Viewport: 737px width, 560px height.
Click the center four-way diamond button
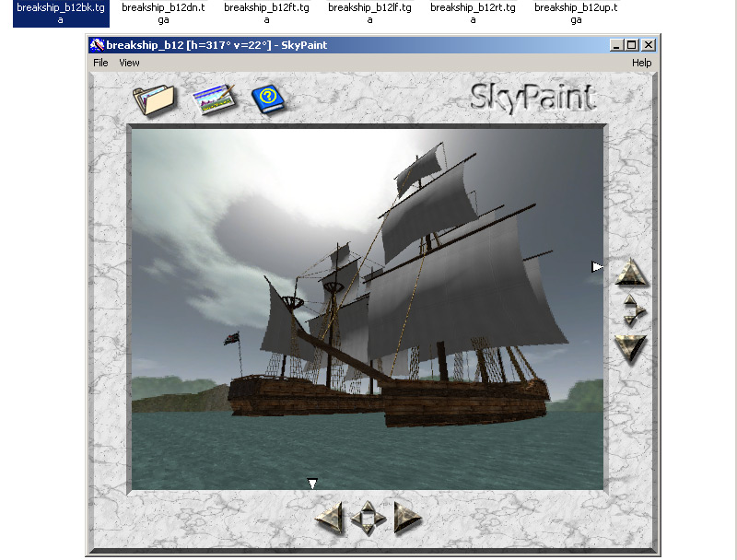[x=368, y=519]
